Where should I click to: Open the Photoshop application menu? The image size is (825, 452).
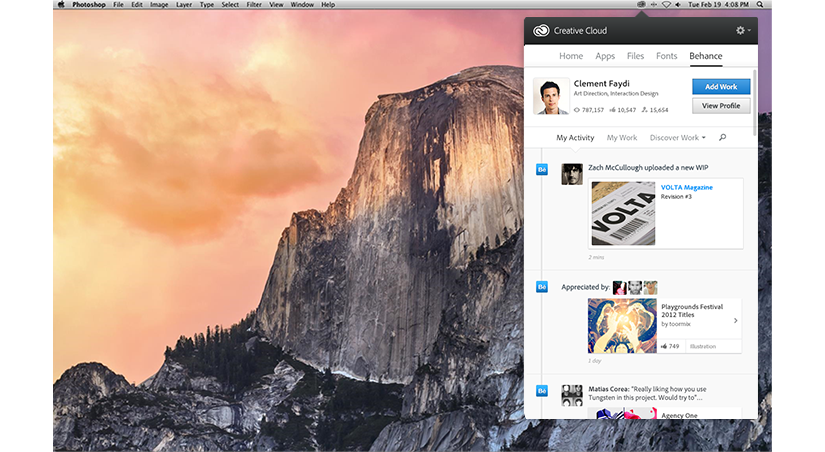point(89,4)
